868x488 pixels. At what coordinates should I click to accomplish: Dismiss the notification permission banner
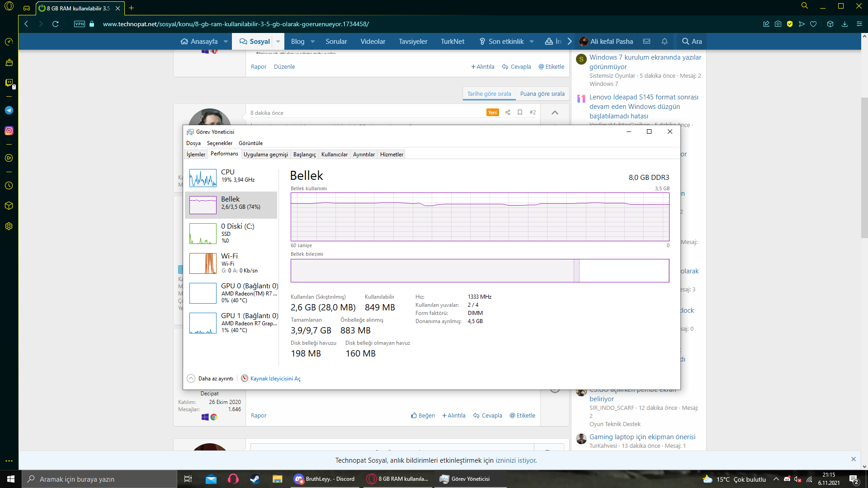click(x=853, y=459)
